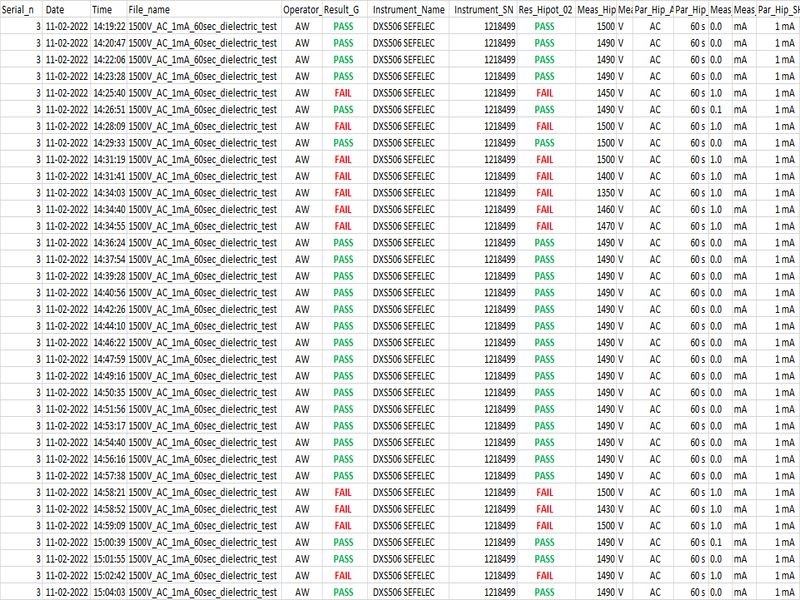This screenshot has height=600, width=800.
Task: Select the measured voltage cell reading 1460
Action: 596,210
